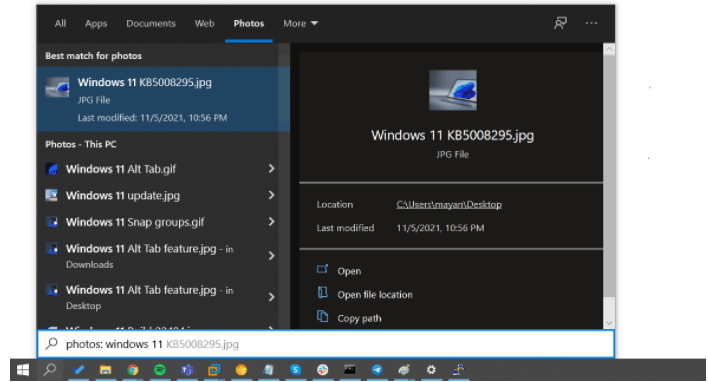This screenshot has height=382, width=708.
Task: Select Alt Tab feature.jpg in Downloads
Action: click(x=158, y=256)
